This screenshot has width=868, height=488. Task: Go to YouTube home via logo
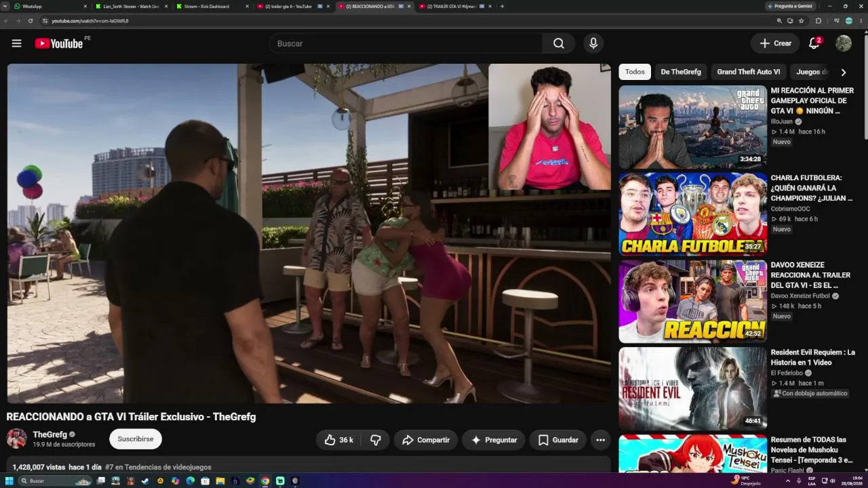pyautogui.click(x=59, y=43)
